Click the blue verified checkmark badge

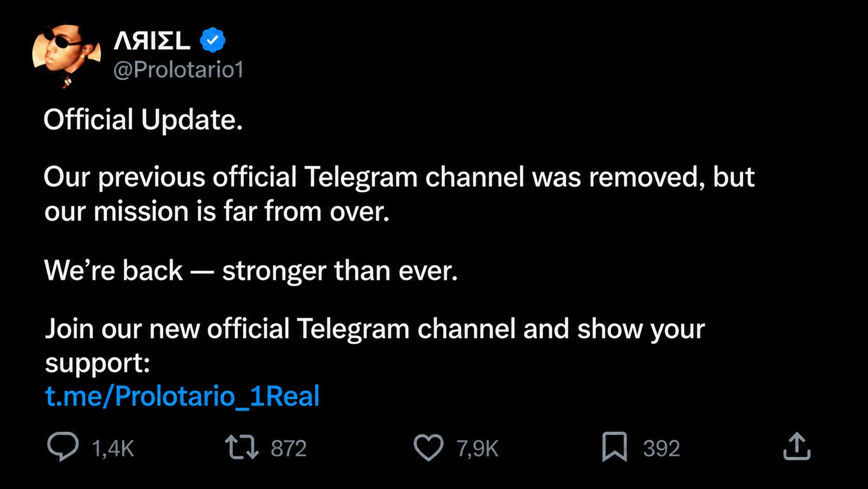[x=212, y=40]
